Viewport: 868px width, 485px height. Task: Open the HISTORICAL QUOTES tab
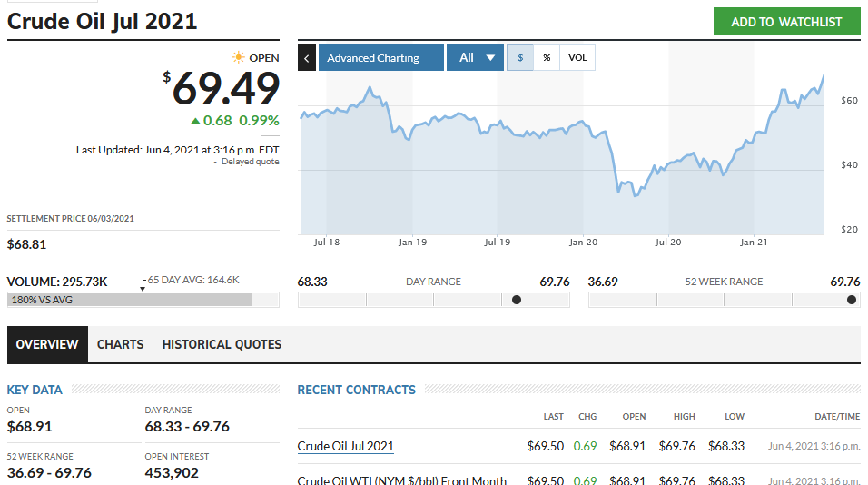222,344
